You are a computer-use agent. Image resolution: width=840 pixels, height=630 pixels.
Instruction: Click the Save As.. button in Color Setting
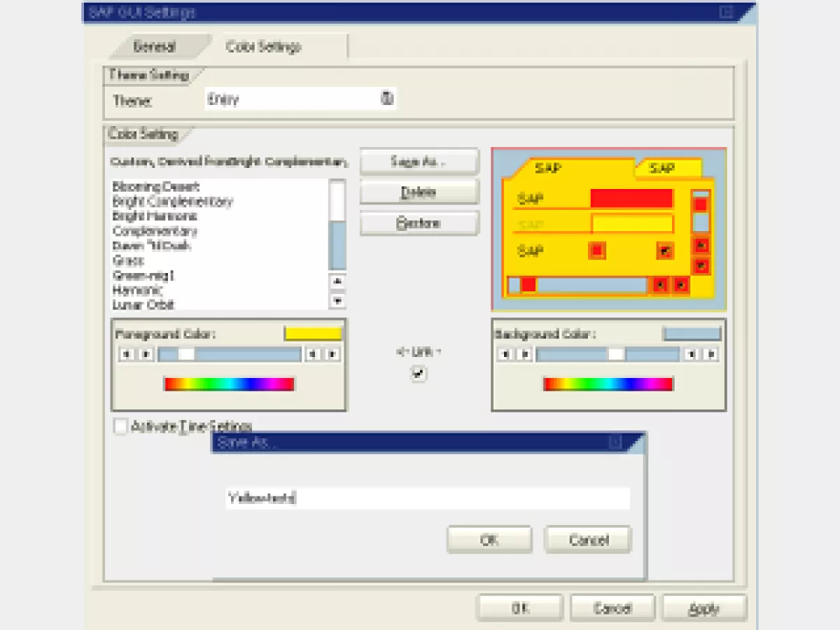tap(419, 162)
